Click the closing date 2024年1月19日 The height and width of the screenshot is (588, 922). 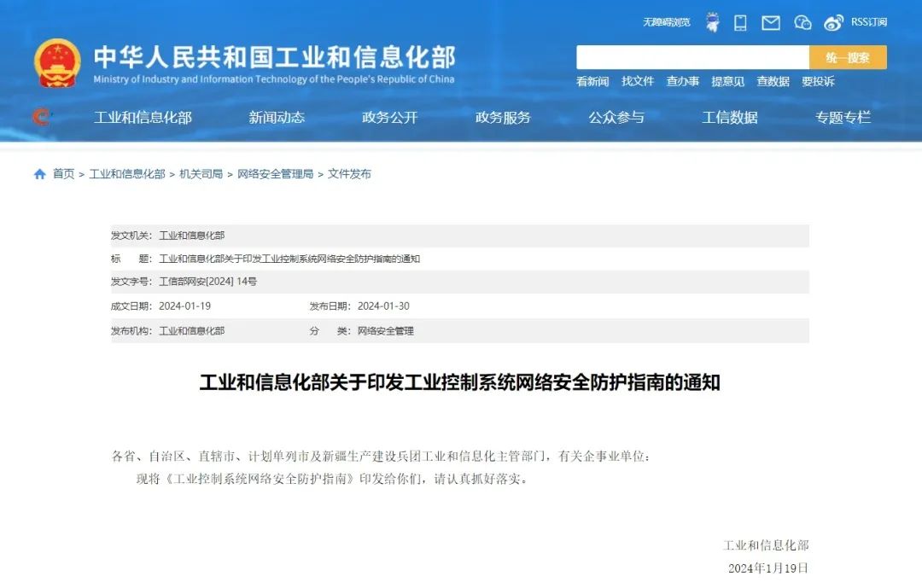(x=768, y=568)
